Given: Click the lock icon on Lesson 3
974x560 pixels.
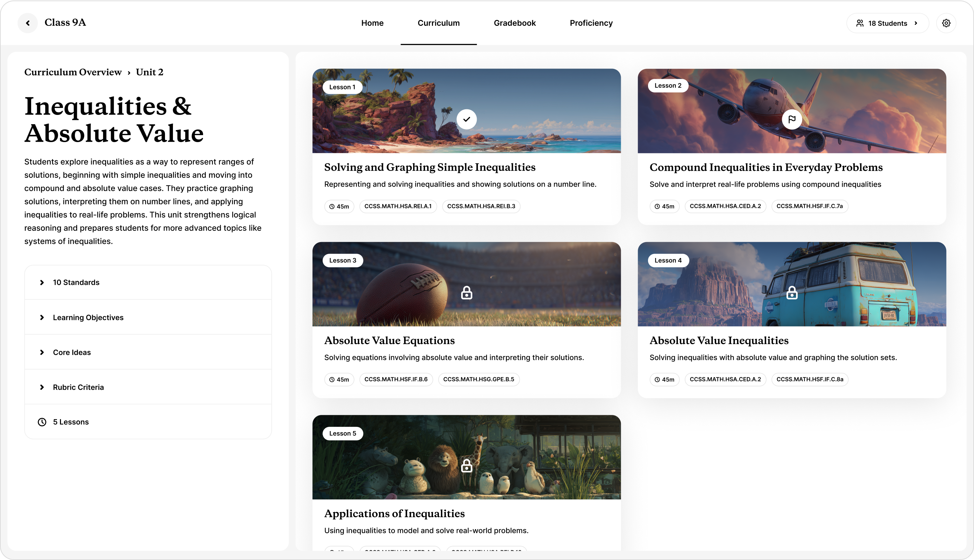Looking at the screenshot, I should pyautogui.click(x=466, y=293).
